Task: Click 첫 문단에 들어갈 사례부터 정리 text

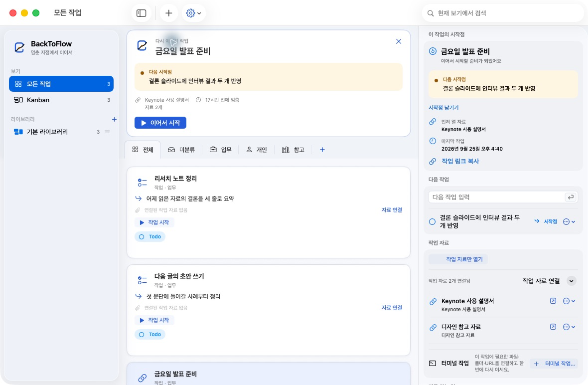Action: point(183,296)
